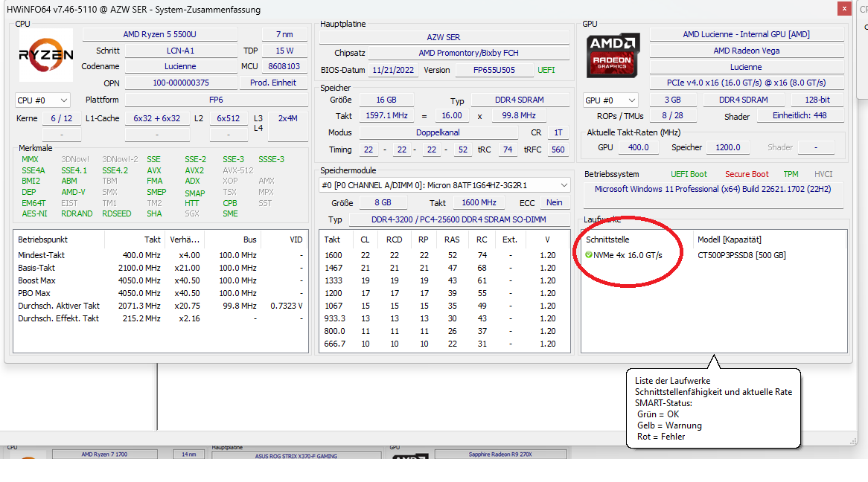
Task: Click the FP6 platform value
Action: (216, 100)
